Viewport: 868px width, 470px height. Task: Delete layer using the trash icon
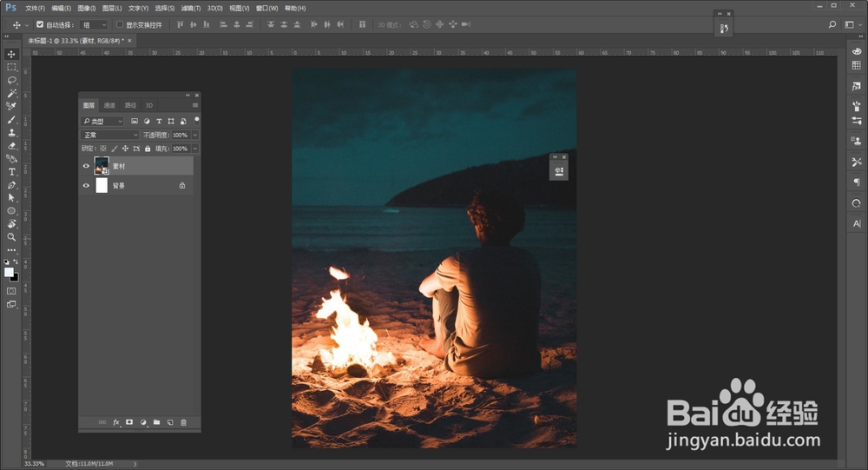[183, 422]
